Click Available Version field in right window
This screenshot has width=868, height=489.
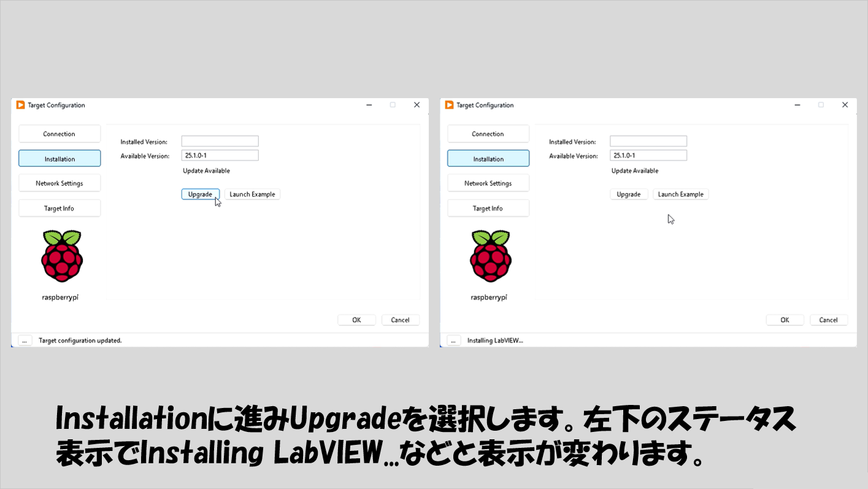coord(648,155)
